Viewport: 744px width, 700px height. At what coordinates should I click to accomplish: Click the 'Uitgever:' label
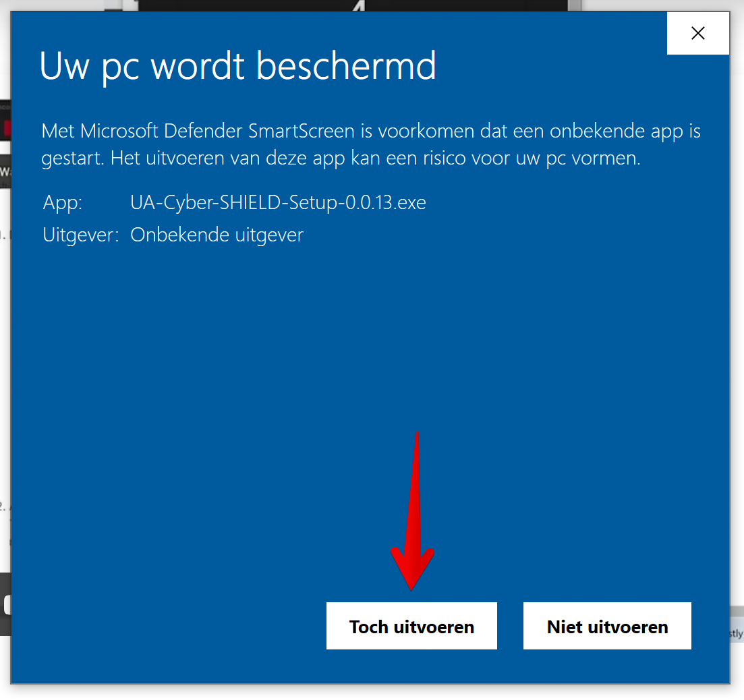[x=81, y=235]
